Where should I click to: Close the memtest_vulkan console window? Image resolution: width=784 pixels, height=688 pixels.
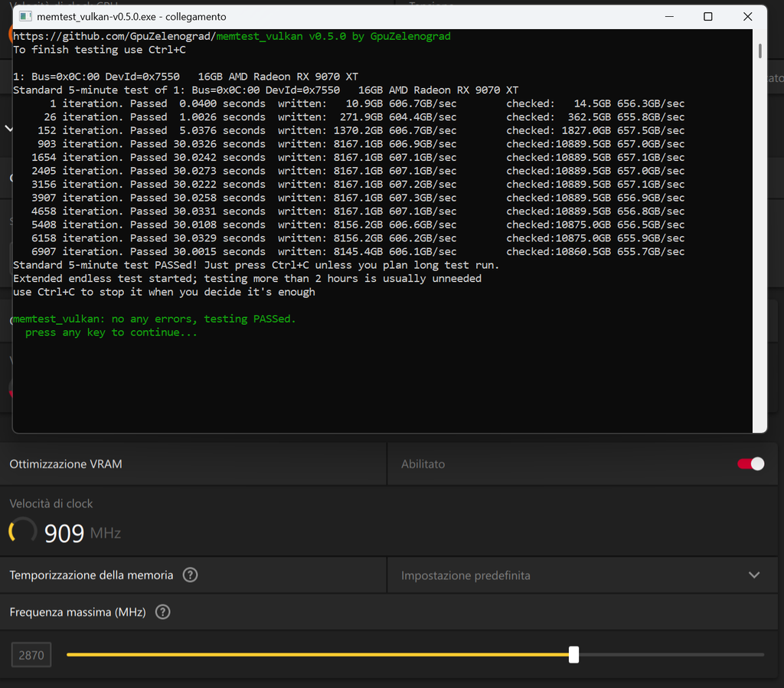point(747,17)
